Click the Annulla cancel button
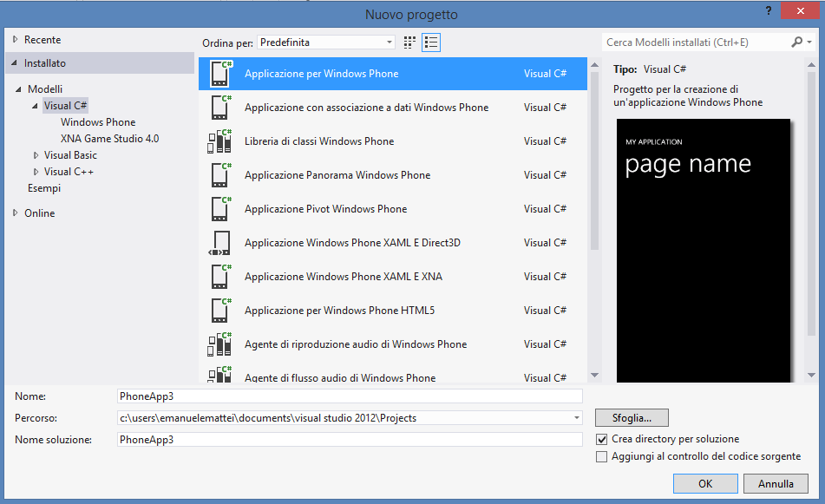Viewport: 825px width, 504px height. point(776,484)
